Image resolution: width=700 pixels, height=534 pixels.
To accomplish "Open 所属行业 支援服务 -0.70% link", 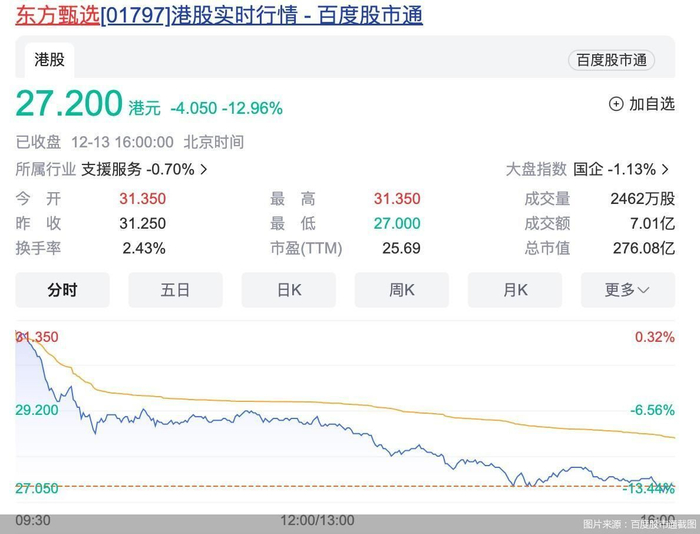I will [112, 169].
